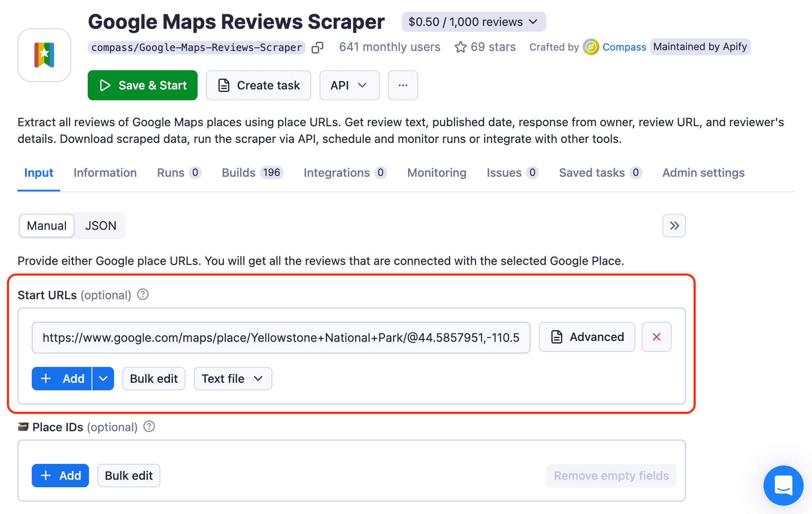Screen dimensions: 812x514
Task: Click the double chevron expand panel button
Action: pos(674,226)
